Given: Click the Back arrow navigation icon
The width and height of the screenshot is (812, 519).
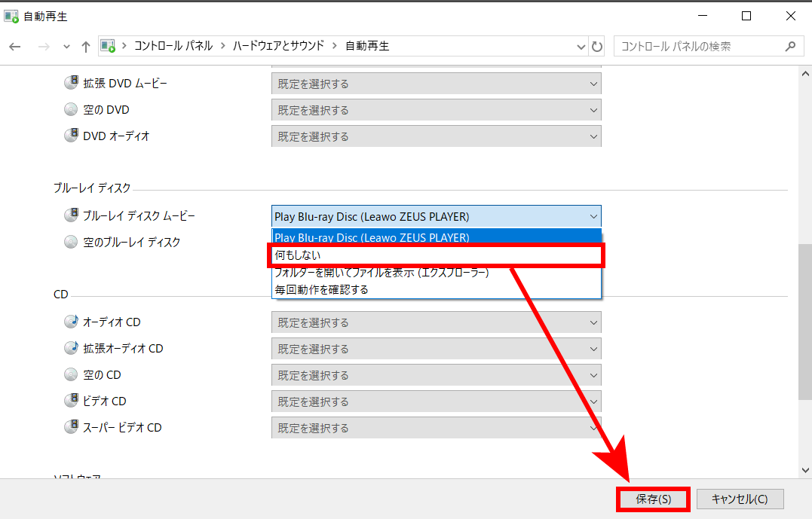Looking at the screenshot, I should coord(15,47).
